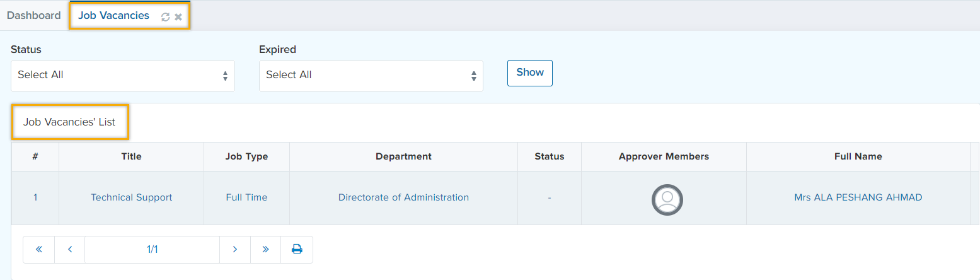This screenshot has height=280, width=980.
Task: Click the Department column header
Action: pos(403,156)
